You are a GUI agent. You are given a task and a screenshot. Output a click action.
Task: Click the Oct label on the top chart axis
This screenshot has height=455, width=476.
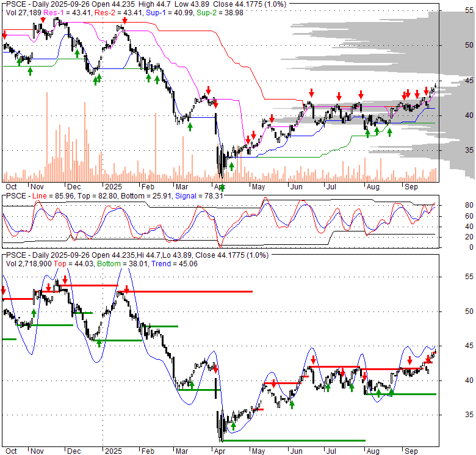point(11,187)
